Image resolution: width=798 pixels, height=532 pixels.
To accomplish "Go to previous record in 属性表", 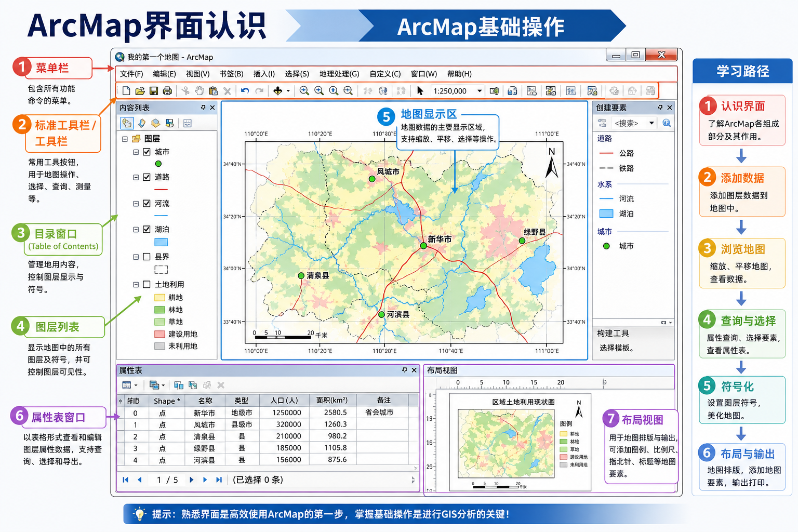I will pyautogui.click(x=139, y=480).
